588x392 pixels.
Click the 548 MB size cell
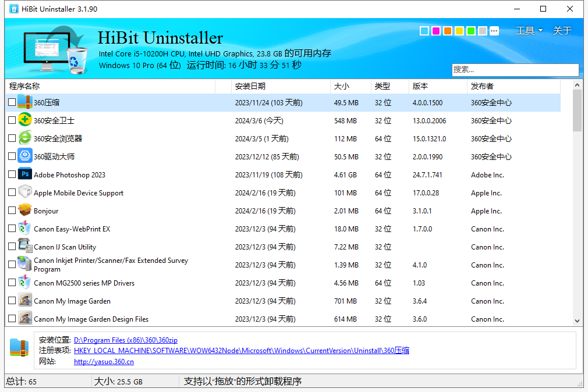coord(345,120)
